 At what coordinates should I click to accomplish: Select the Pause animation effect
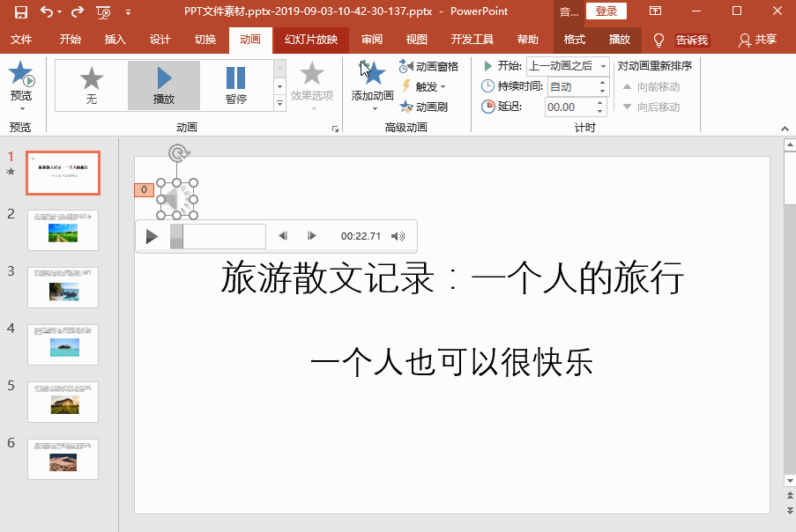(x=236, y=85)
